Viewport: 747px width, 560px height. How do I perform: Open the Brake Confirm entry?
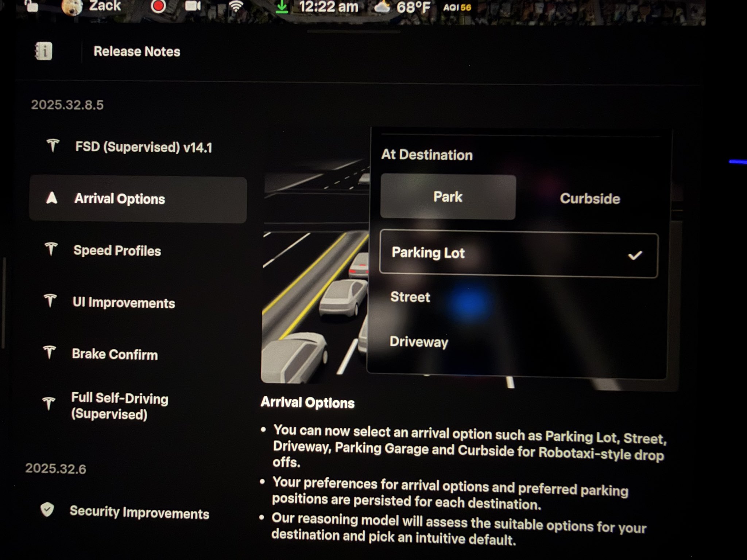pos(115,354)
